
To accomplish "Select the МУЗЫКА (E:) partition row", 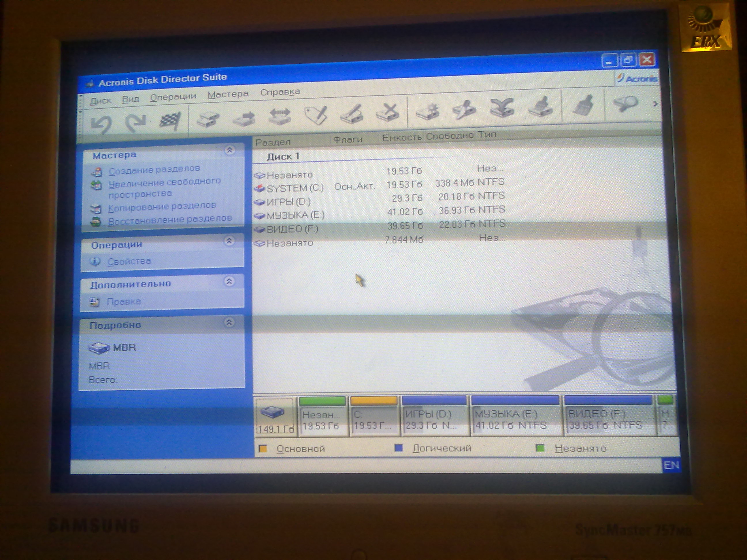I will click(380, 213).
